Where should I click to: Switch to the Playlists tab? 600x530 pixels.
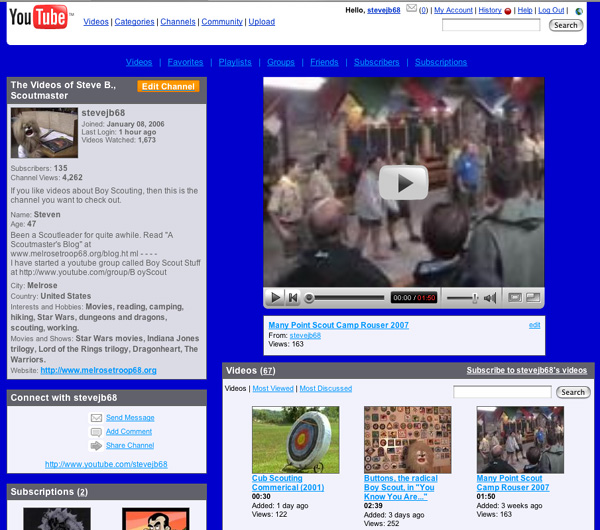click(x=235, y=62)
